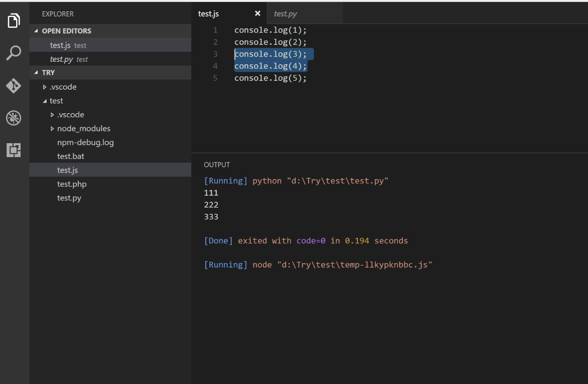Viewport: 588px width, 384px height.
Task: Open test.php from the file tree
Action: [x=72, y=184]
